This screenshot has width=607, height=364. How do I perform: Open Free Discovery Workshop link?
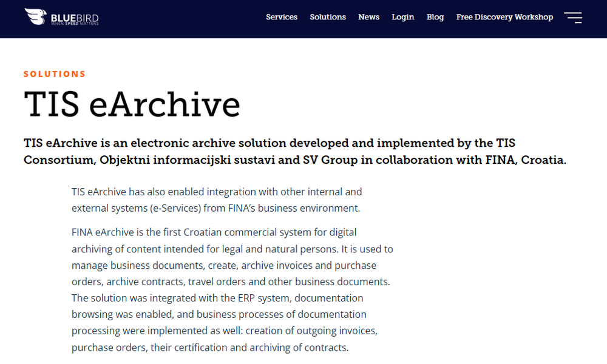pyautogui.click(x=504, y=17)
